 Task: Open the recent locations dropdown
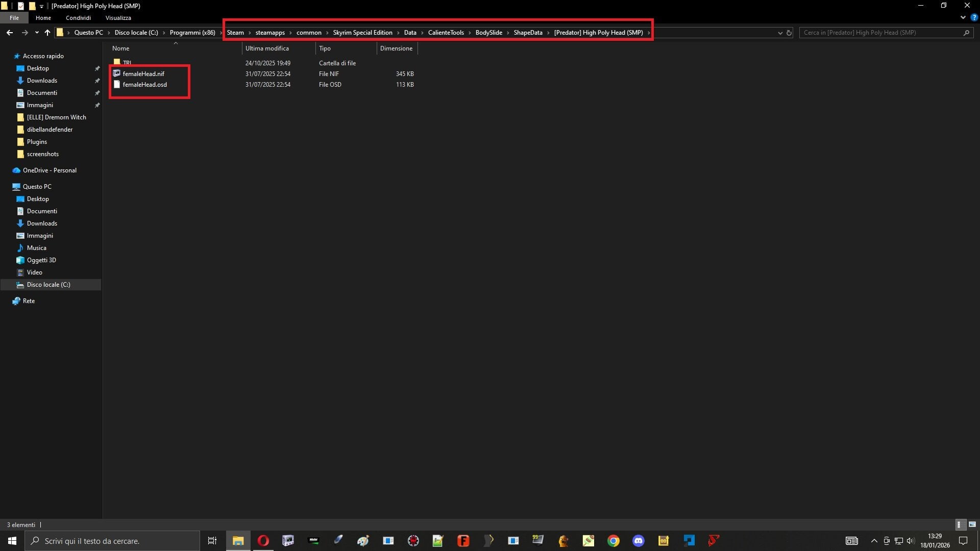coord(37,33)
